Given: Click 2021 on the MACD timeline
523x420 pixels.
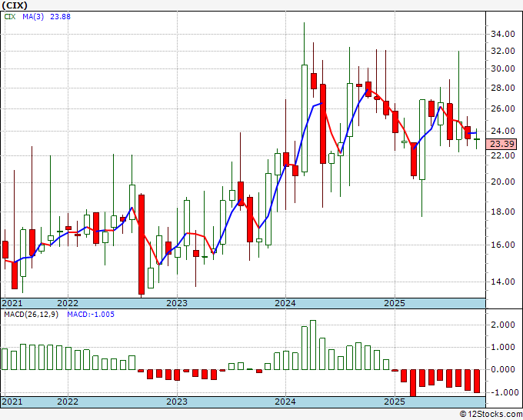Looking at the screenshot, I should pos(12,402).
